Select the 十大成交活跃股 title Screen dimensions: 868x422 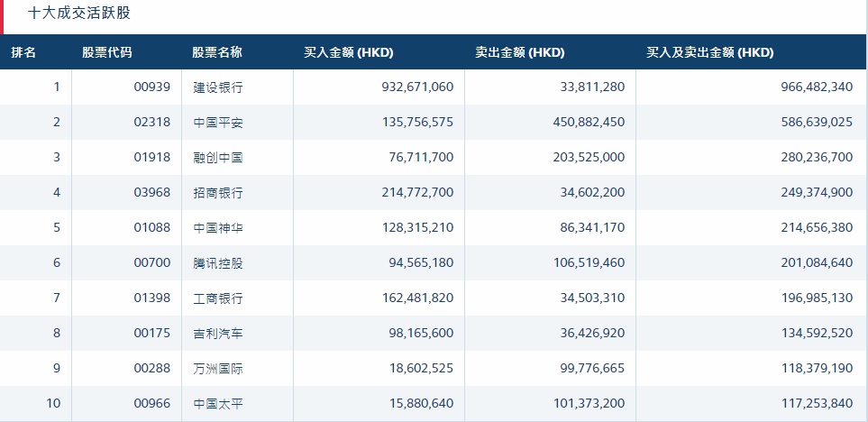tap(79, 14)
